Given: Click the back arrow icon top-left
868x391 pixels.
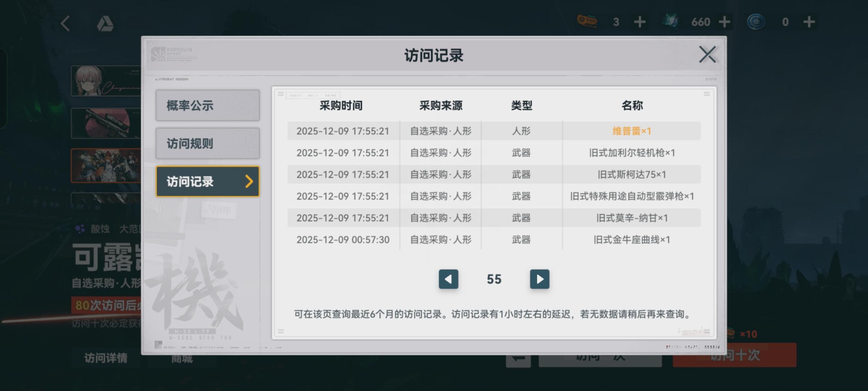Looking at the screenshot, I should pos(65,24).
